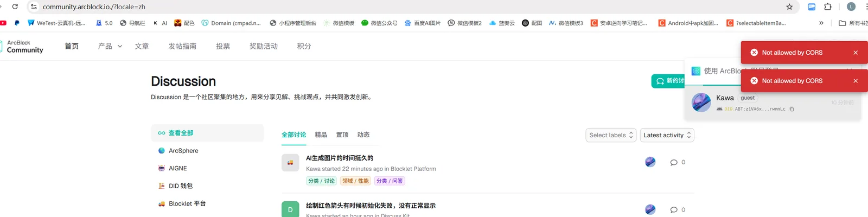The width and height of the screenshot is (868, 217).
Task: Expand the 产品 navigation dropdown
Action: point(110,46)
